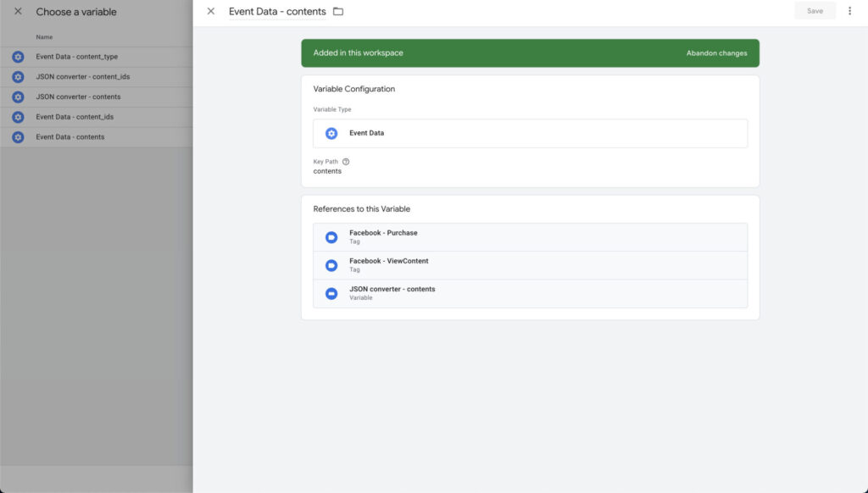
Task: Edit the Event Data - contents title name
Action: pyautogui.click(x=277, y=12)
